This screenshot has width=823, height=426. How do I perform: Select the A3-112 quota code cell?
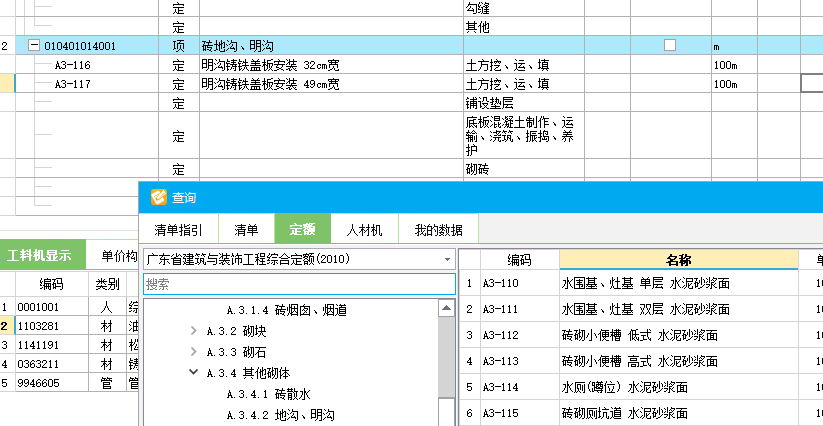tap(520, 335)
